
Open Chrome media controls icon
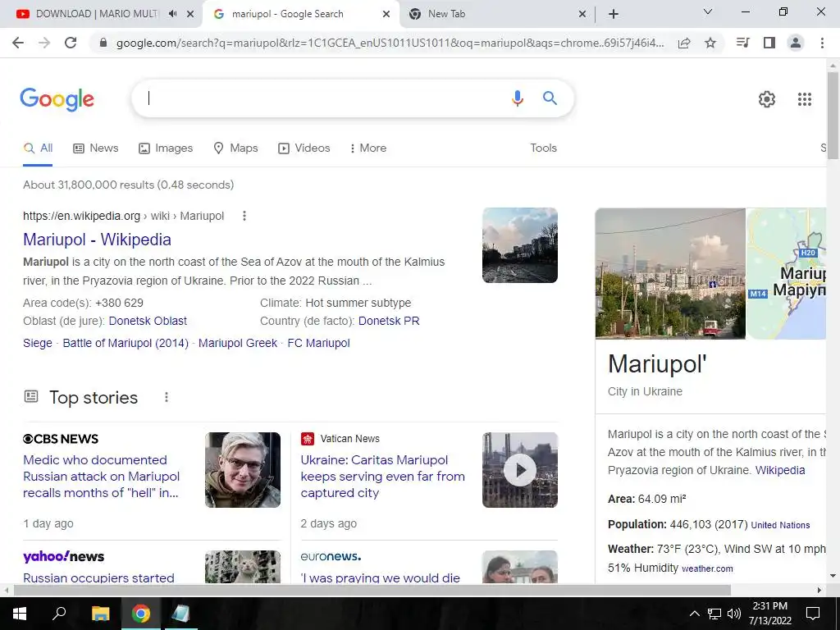click(x=743, y=43)
